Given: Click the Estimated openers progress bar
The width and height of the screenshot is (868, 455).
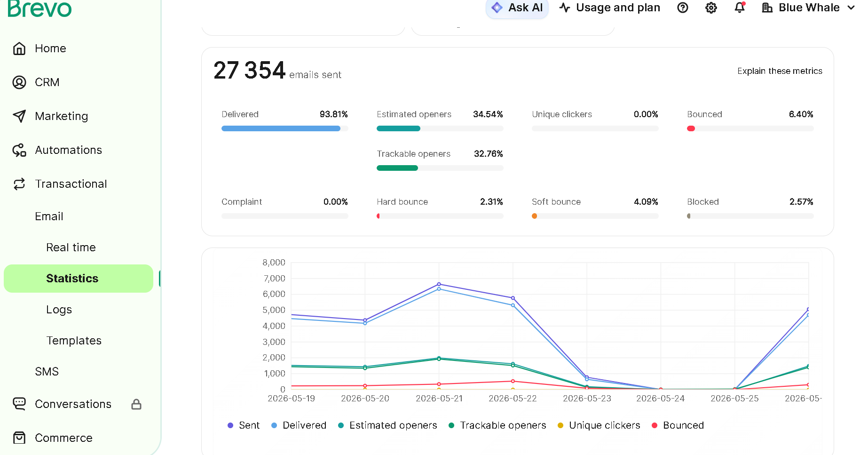Looking at the screenshot, I should click(440, 128).
